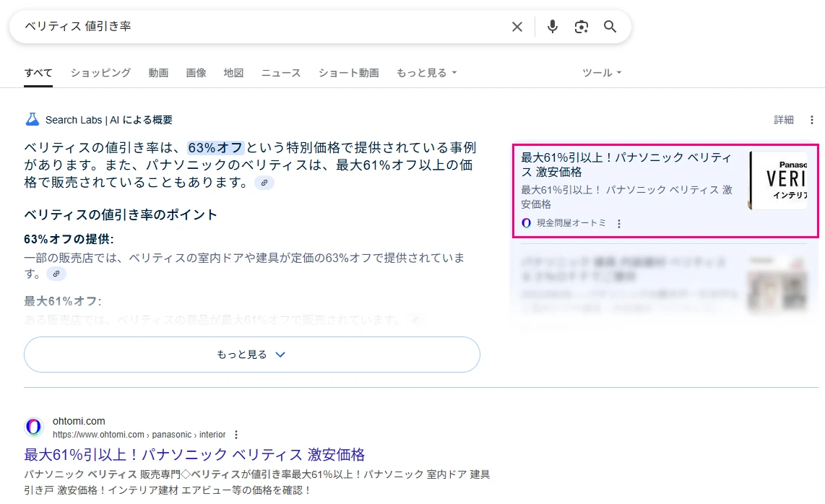Switch to the ショッピング tab
The height and width of the screenshot is (504, 825).
click(x=100, y=73)
